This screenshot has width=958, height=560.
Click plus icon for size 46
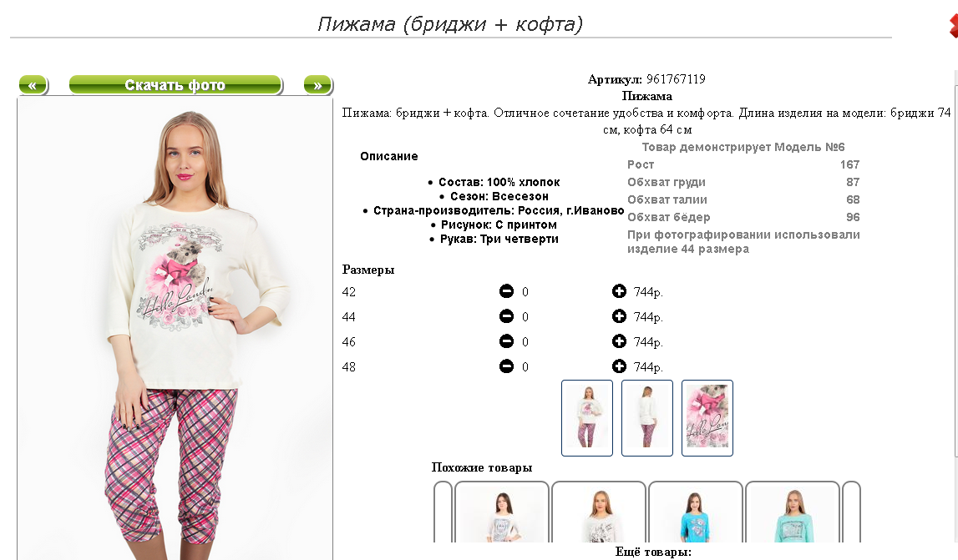coord(619,341)
